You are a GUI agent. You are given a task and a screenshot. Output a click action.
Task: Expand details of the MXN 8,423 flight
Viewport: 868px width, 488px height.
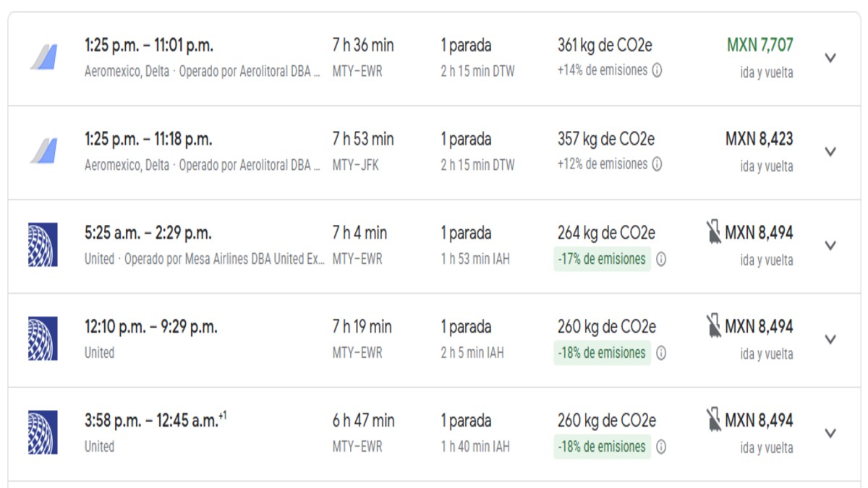830,152
